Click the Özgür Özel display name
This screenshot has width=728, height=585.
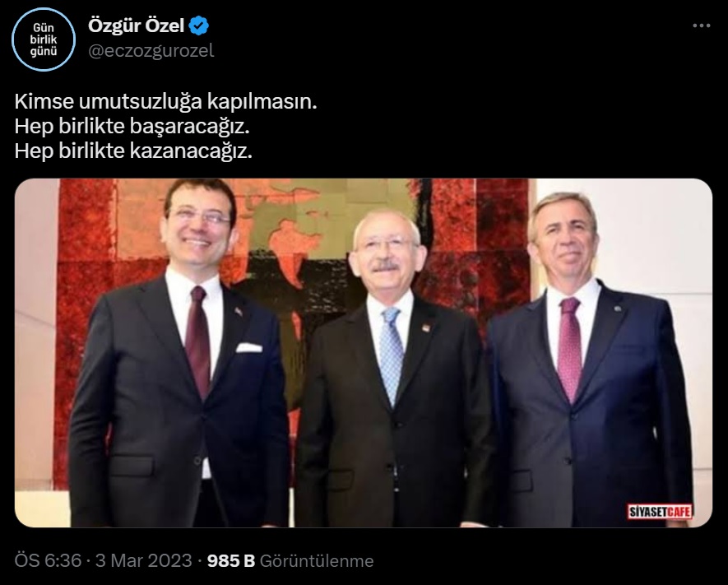(136, 26)
